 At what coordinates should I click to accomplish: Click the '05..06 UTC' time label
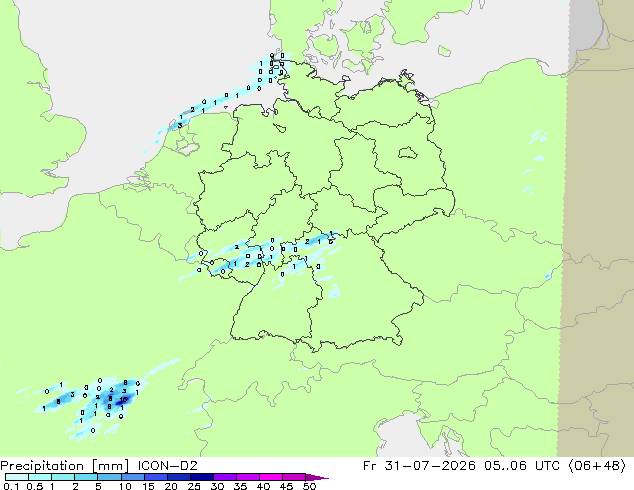tap(522, 466)
